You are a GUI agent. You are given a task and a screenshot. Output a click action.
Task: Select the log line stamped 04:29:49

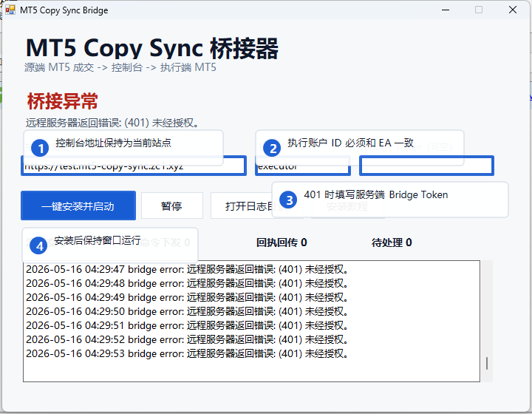click(x=187, y=298)
